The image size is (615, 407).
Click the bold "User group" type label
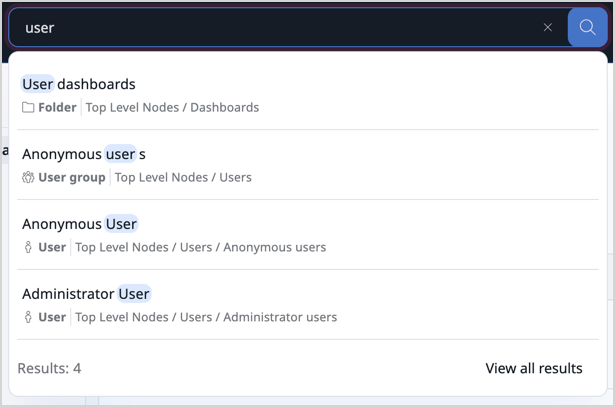[72, 177]
